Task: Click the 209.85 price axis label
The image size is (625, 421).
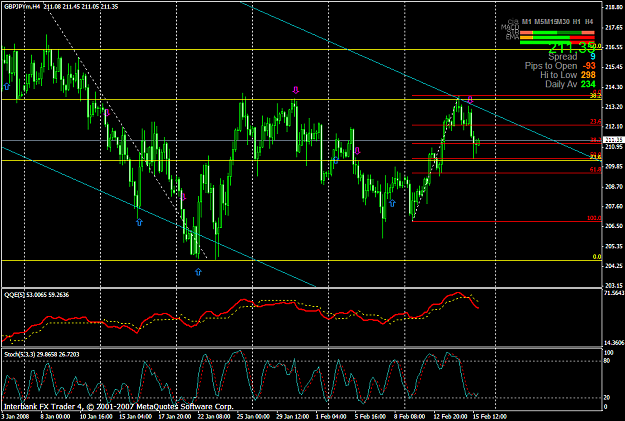Action: tap(614, 166)
